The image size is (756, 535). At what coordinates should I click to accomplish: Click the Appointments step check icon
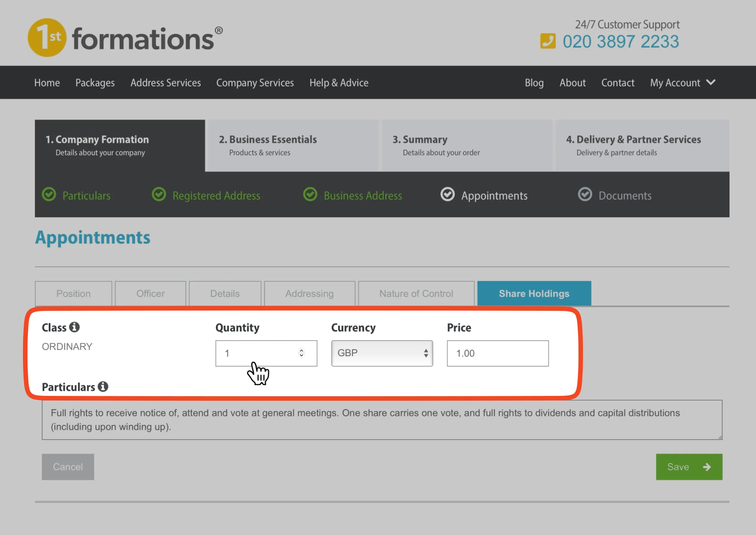click(x=447, y=194)
